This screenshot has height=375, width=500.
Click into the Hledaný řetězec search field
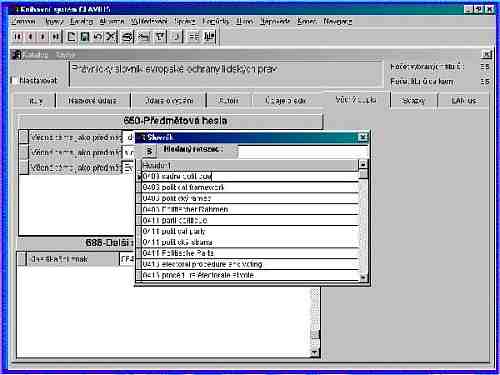(x=303, y=151)
